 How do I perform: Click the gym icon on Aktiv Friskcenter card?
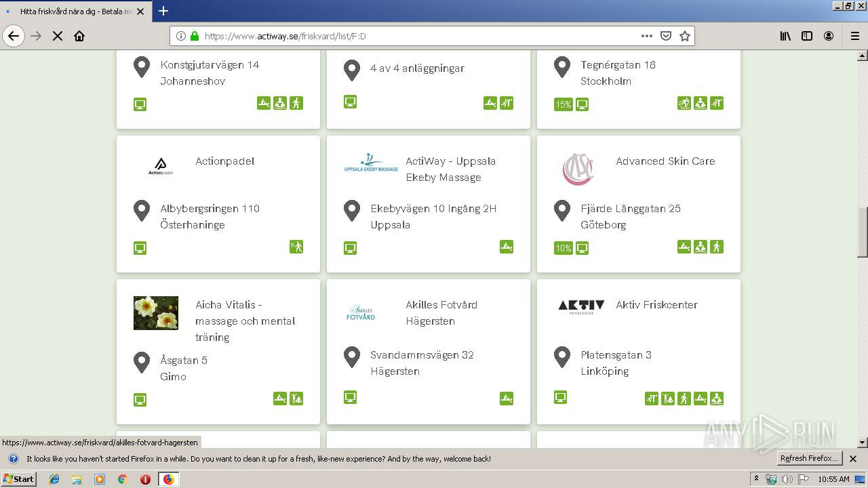pos(652,399)
